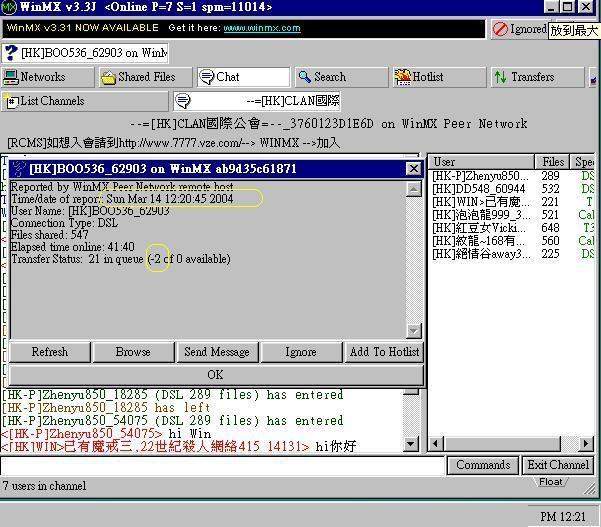This screenshot has height=527, width=601.
Task: Click the Transfers arrows icon
Action: coord(501,77)
